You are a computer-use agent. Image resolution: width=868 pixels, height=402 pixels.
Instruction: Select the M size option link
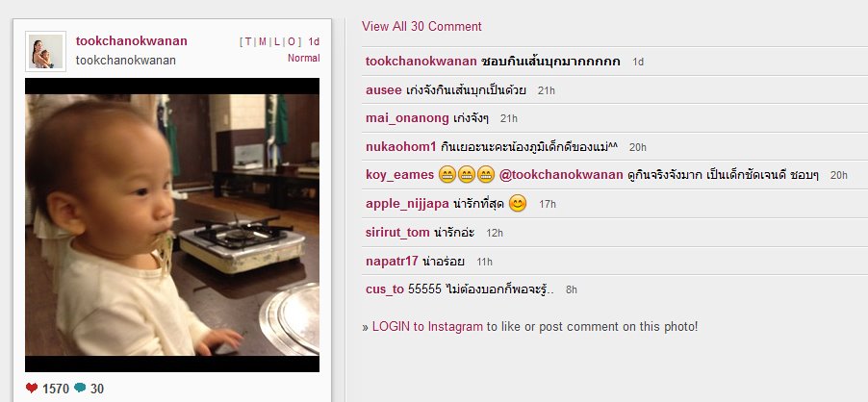[263, 41]
